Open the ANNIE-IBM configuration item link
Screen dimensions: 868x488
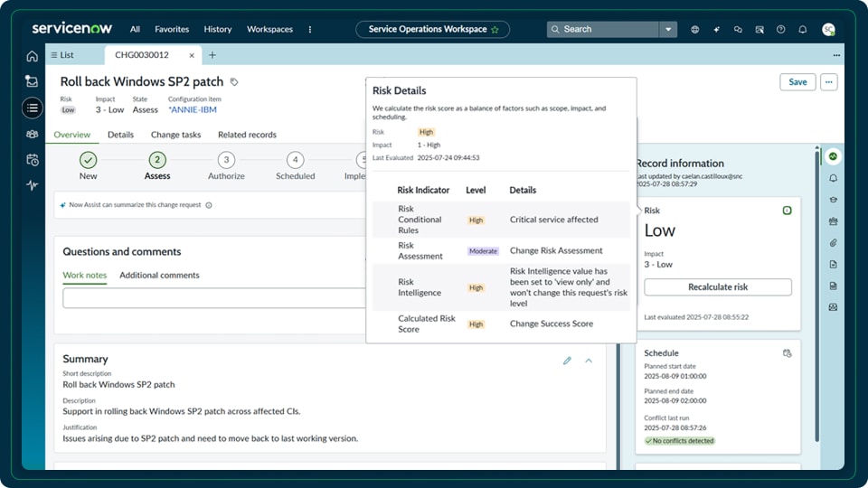point(193,110)
